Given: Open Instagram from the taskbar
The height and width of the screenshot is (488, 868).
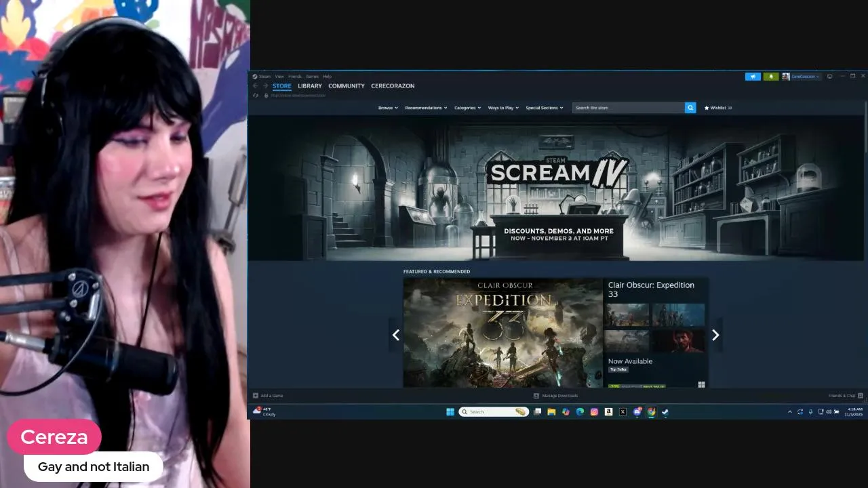Looking at the screenshot, I should [594, 411].
